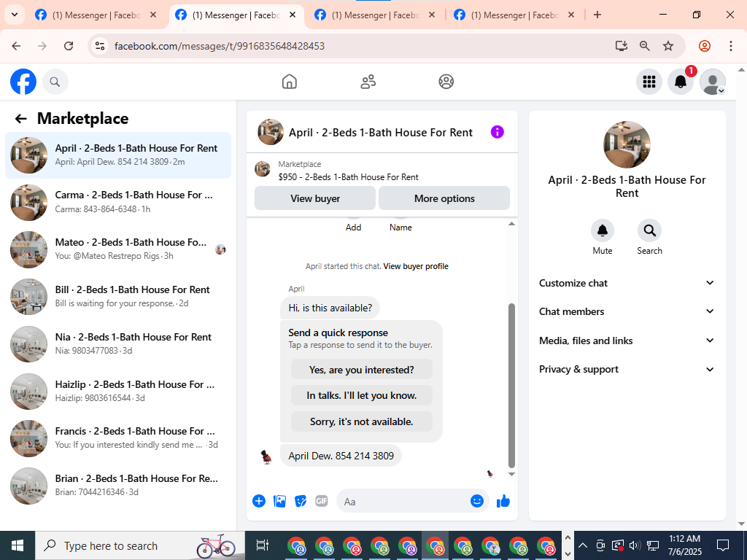This screenshot has height=560, width=747.
Task: Open Francis's house rental conversation
Action: (x=118, y=438)
